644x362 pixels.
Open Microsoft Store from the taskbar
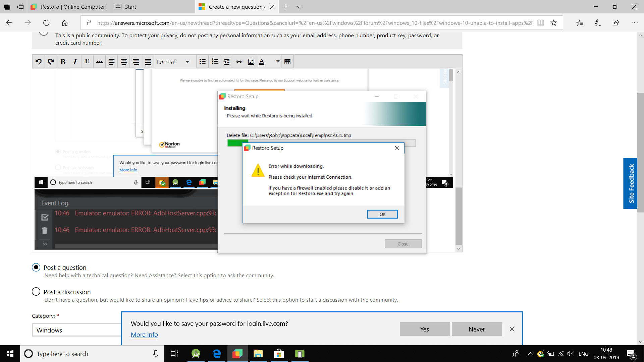coord(279,354)
